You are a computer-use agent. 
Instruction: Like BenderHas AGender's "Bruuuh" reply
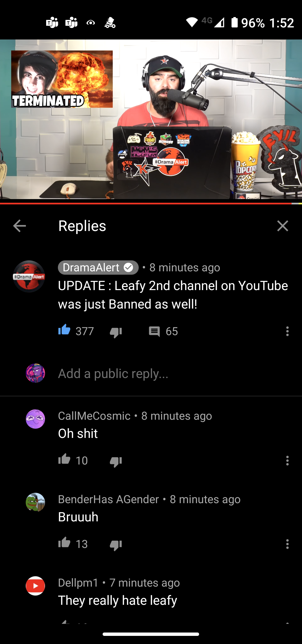[64, 542]
